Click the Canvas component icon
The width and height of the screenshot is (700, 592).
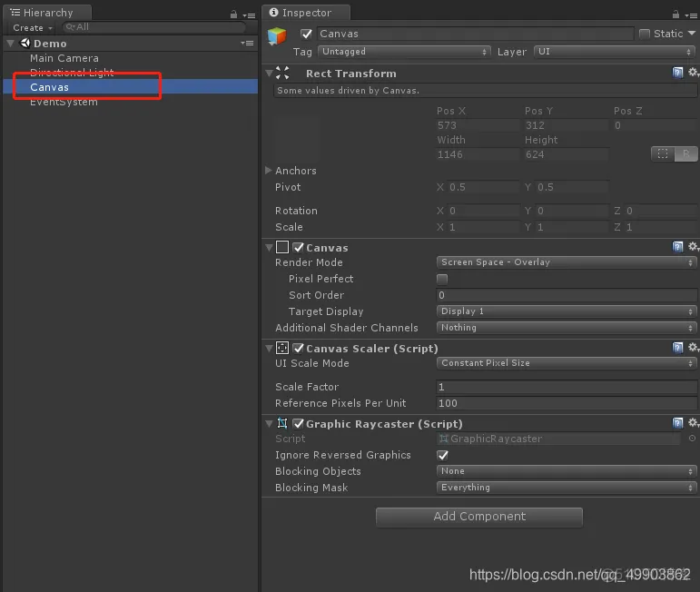tap(282, 247)
